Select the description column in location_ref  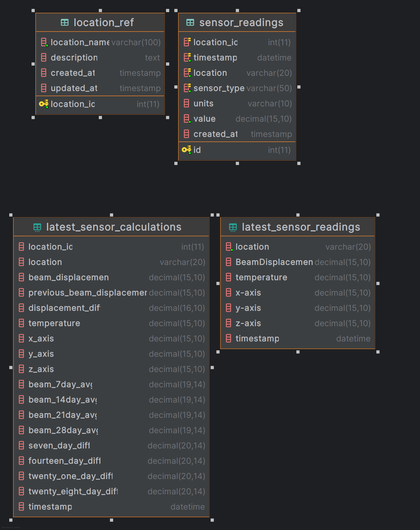pyautogui.click(x=100, y=58)
